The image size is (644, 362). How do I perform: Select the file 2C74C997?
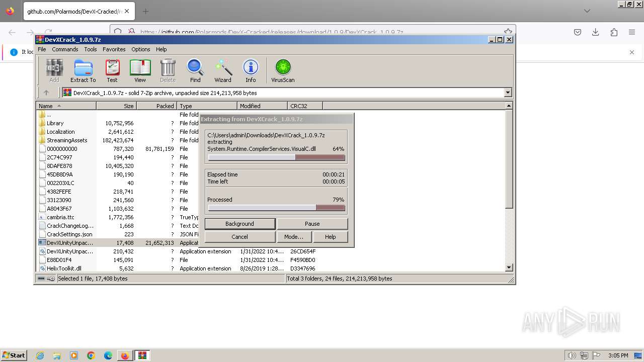[59, 157]
